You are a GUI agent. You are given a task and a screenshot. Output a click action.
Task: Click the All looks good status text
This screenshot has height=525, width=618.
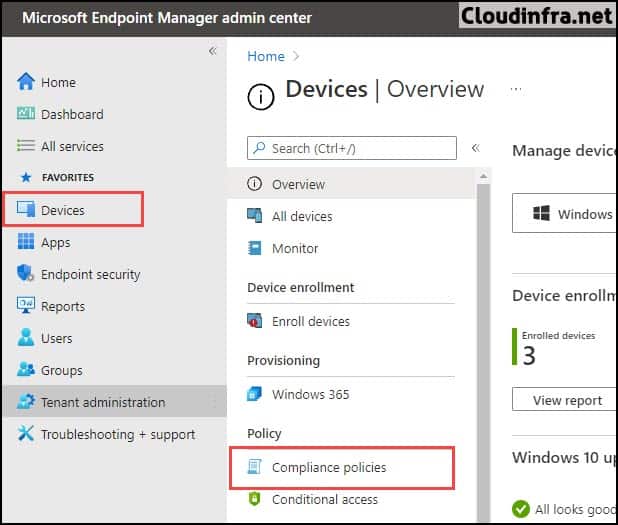[574, 509]
